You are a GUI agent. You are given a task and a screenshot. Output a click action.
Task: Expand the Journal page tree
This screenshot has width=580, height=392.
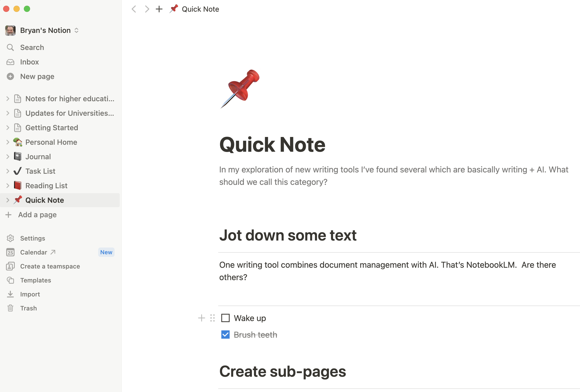click(8, 157)
